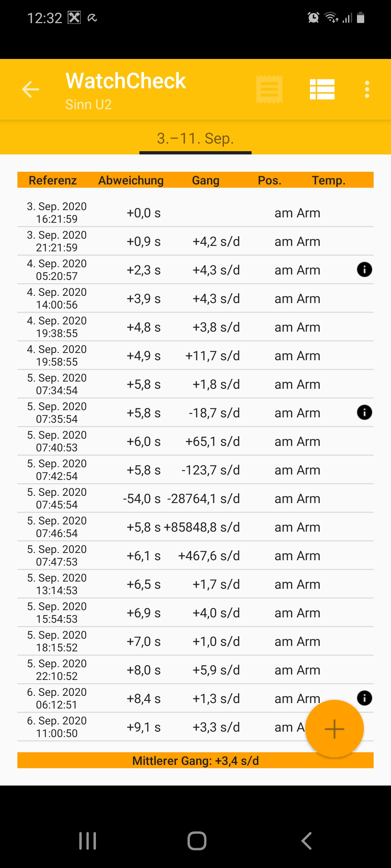
Task: Select the 3.–11. Sep. period tab
Action: (x=195, y=139)
